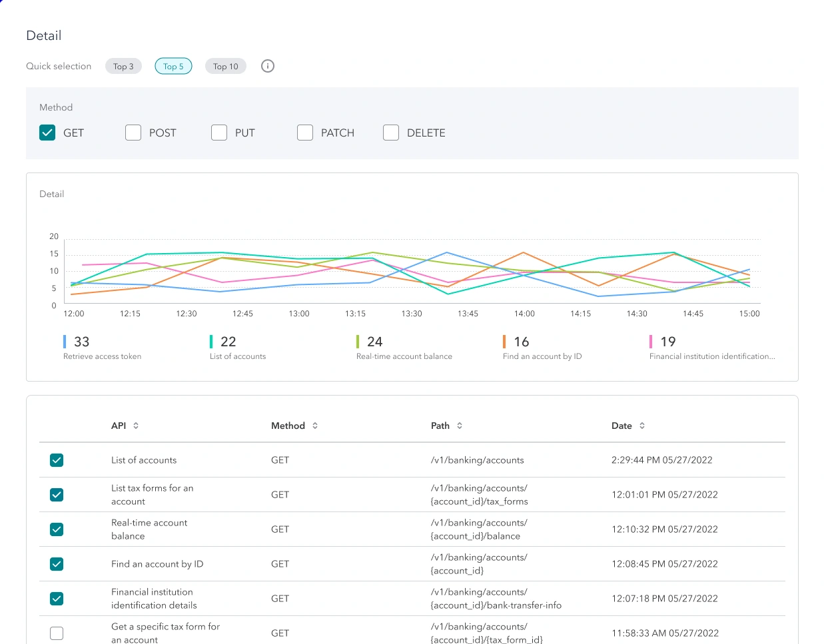Click the date 11:58:33 AM 05/27/2022
824x644 pixels.
(x=665, y=633)
